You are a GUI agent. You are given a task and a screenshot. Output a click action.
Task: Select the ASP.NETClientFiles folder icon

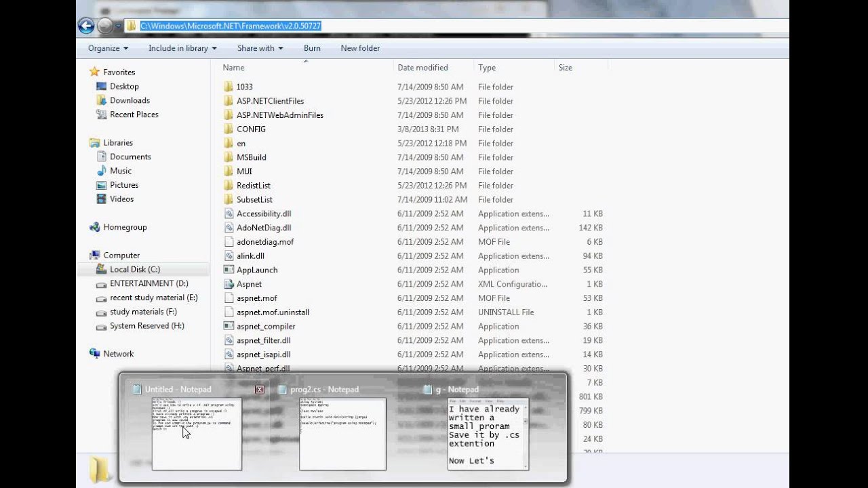[x=229, y=101]
